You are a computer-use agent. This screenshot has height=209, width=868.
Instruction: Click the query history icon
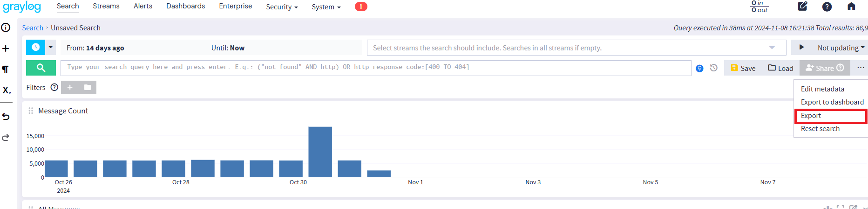[x=713, y=68]
